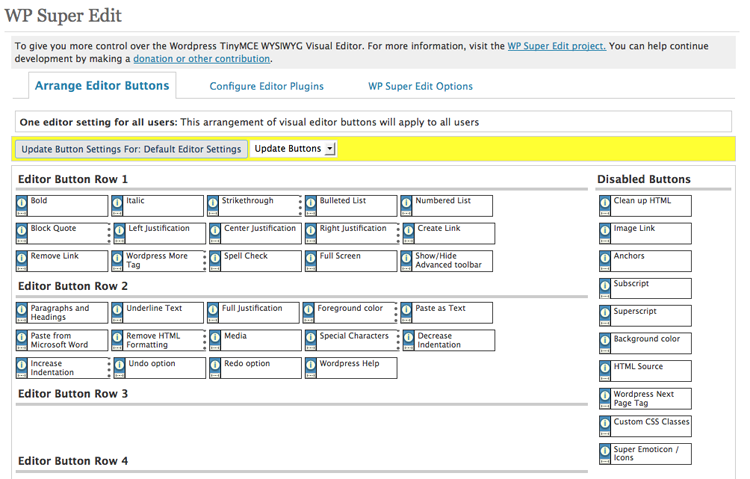The image size is (750, 479).
Task: Click info icon on Clean up HTML
Action: 605,203
